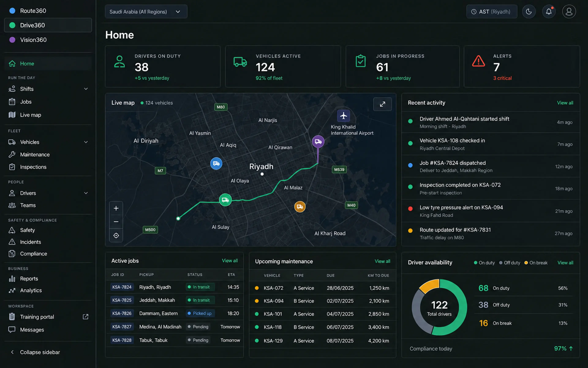
Task: Expand the Vehicles submenu chevron
Action: (x=86, y=142)
